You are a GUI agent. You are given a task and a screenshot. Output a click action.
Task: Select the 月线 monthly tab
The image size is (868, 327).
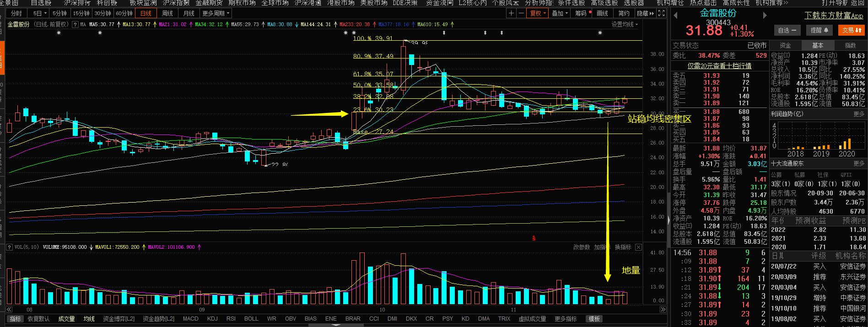pyautogui.click(x=189, y=13)
